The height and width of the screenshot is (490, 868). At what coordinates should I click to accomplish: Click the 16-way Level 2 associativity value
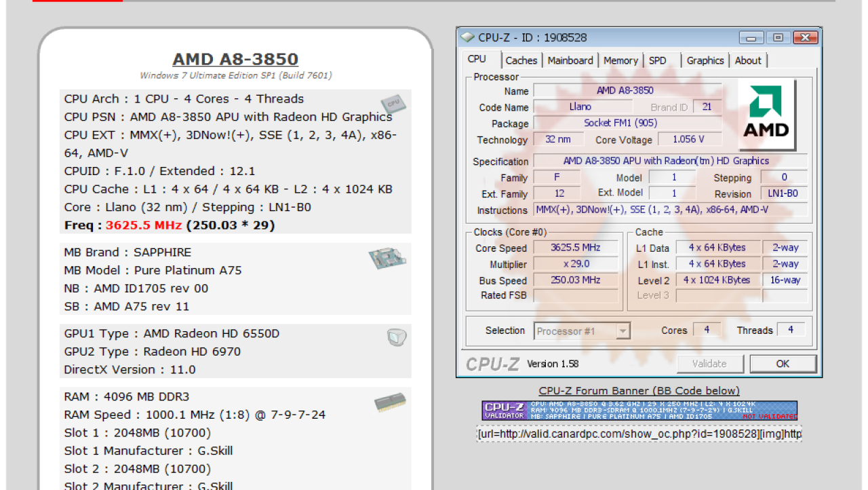pos(785,280)
